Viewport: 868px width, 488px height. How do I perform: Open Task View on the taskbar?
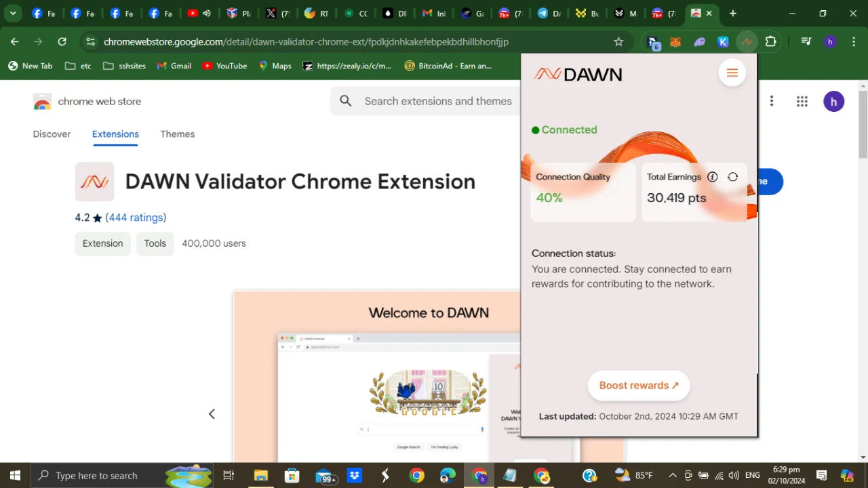point(229,476)
